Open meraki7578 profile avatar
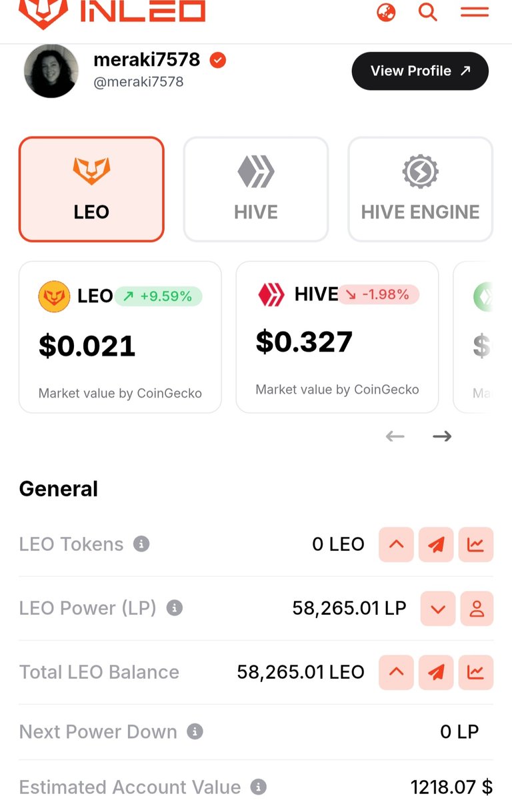The height and width of the screenshot is (812, 512). pos(51,71)
